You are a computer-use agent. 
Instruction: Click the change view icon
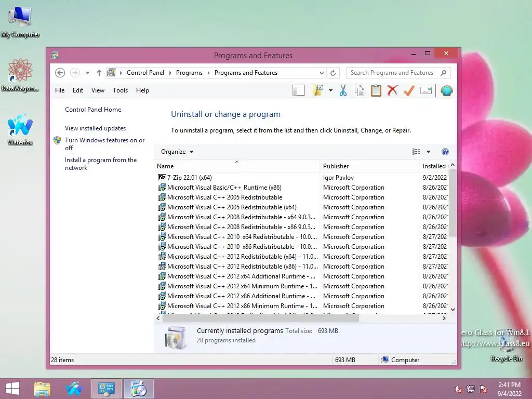tap(416, 152)
